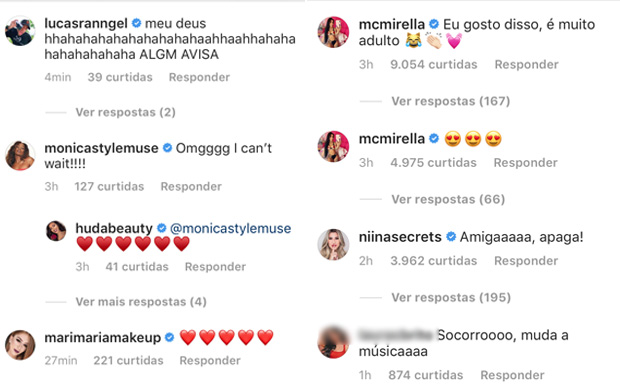Open mcmirella username on heart-eyes comment
The image size is (620, 387).
(392, 139)
